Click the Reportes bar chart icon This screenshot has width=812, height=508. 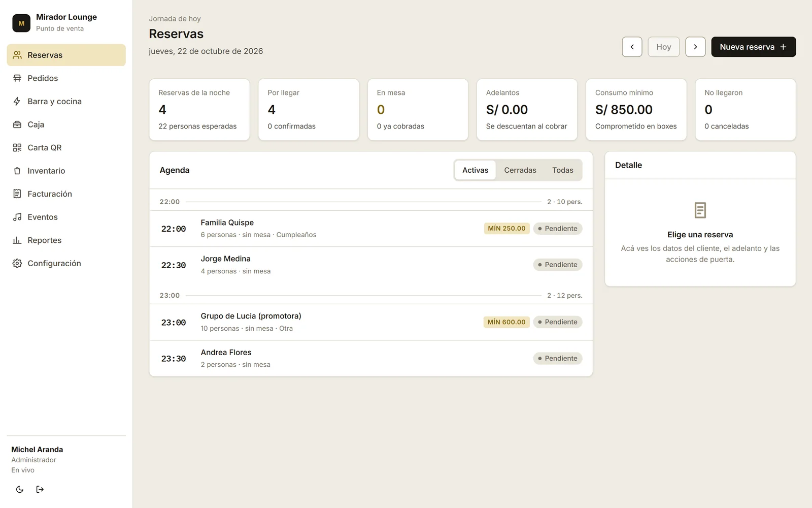[17, 240]
